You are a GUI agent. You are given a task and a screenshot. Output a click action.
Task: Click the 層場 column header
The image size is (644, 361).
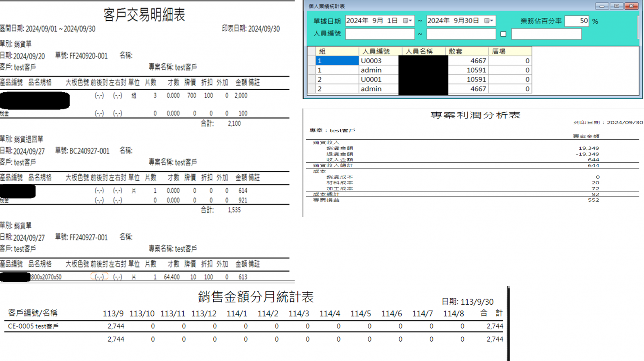click(510, 51)
